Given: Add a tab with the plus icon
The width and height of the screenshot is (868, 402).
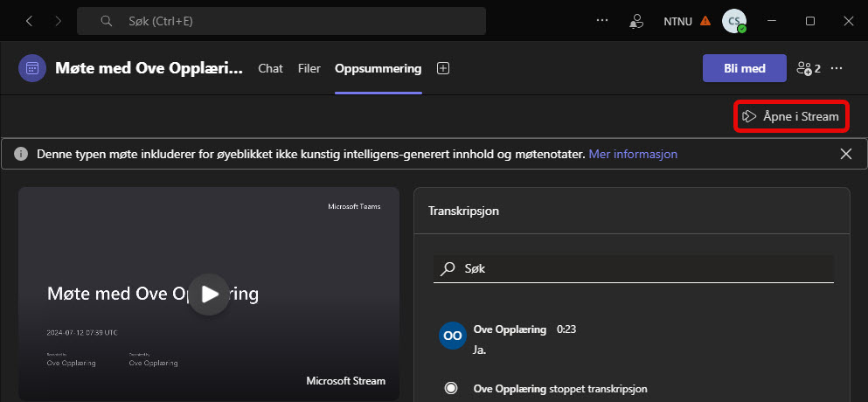Looking at the screenshot, I should 443,69.
